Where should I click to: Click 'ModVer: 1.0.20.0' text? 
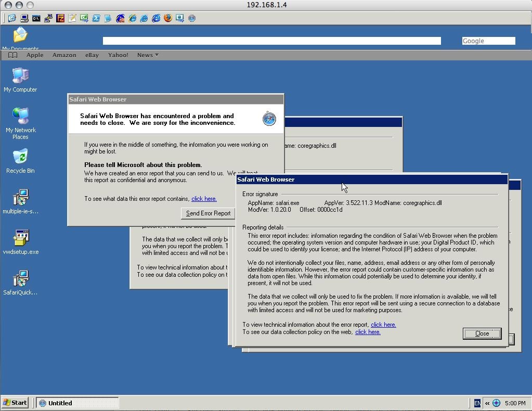click(x=269, y=210)
